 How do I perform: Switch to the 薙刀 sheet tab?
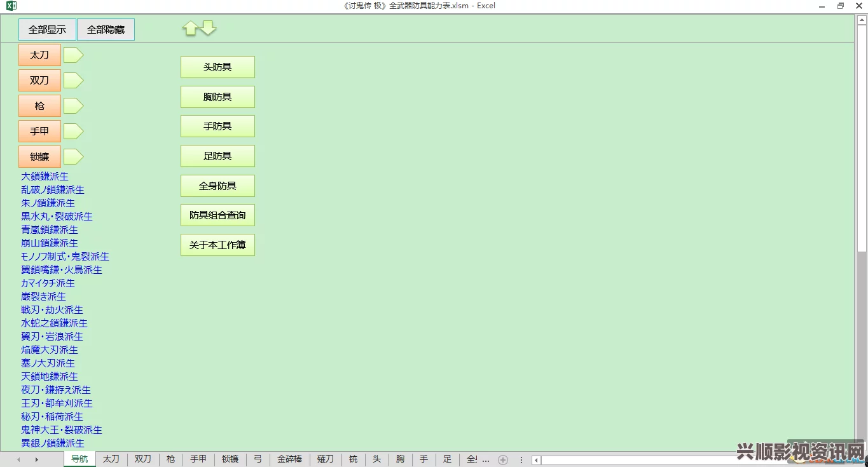(x=326, y=459)
